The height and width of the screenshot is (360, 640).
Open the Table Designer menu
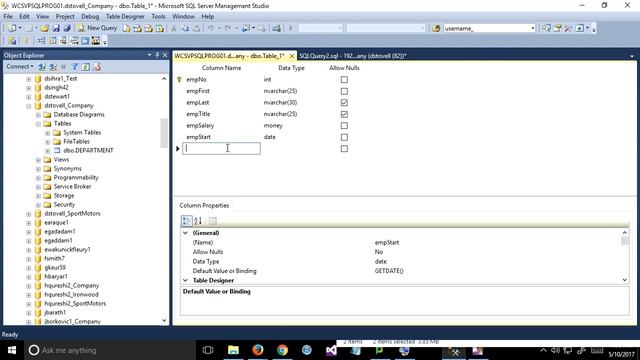125,16
